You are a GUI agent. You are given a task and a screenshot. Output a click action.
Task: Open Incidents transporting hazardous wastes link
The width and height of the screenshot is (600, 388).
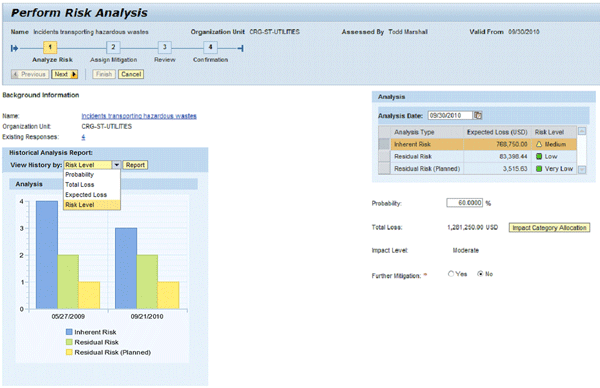click(x=139, y=116)
